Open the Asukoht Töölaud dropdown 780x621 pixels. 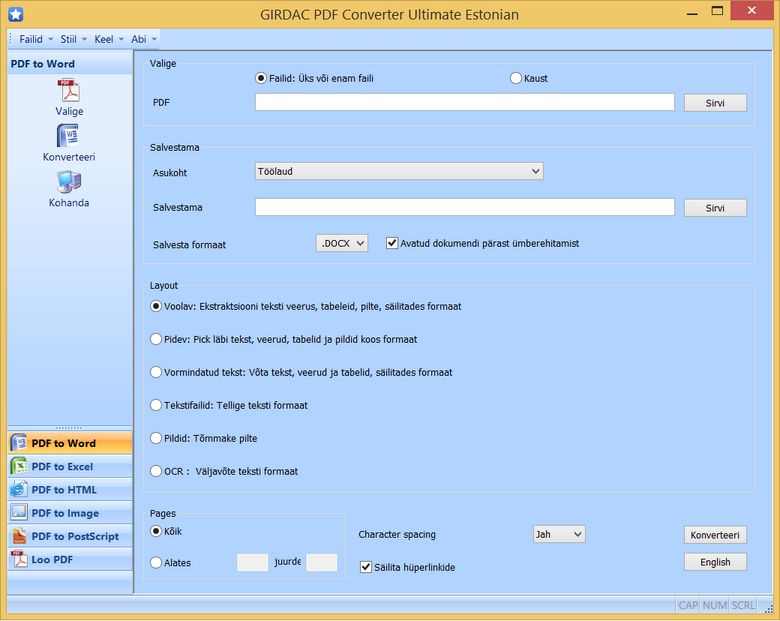pyautogui.click(x=399, y=171)
